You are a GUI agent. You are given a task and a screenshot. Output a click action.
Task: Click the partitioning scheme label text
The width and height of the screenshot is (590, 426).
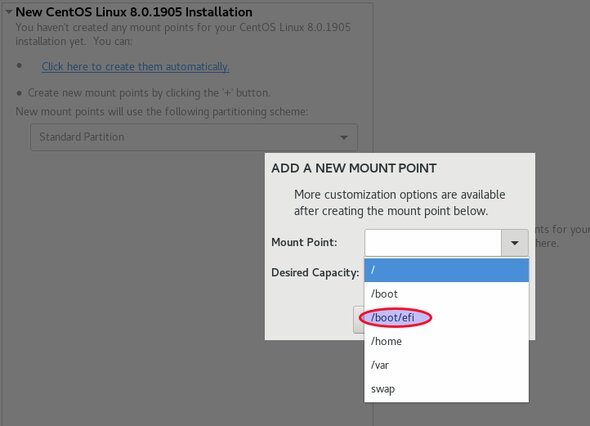click(x=162, y=112)
